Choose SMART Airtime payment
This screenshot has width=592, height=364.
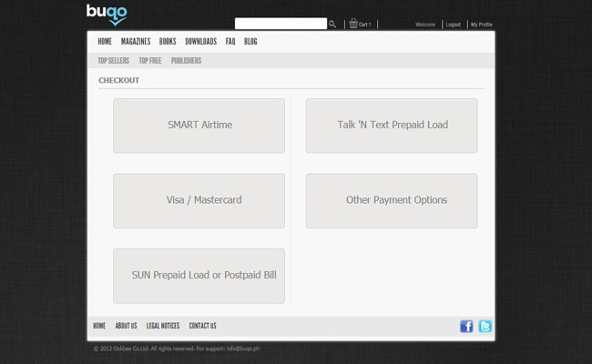pos(199,126)
